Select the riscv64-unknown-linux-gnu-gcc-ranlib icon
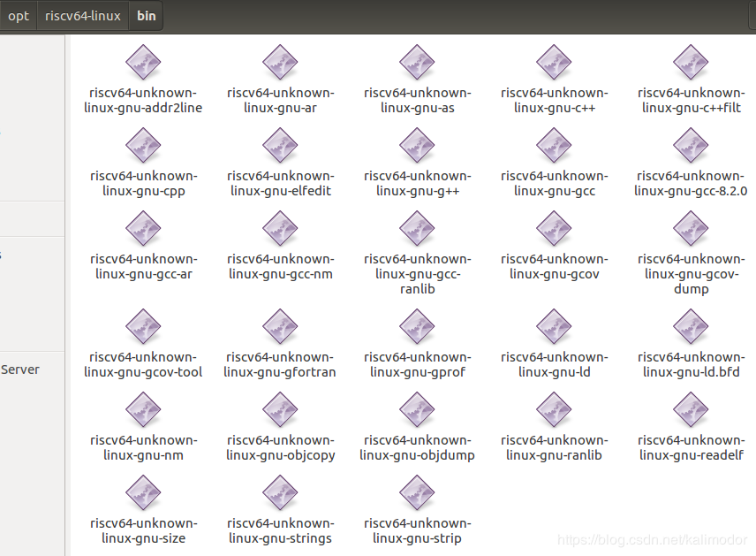The height and width of the screenshot is (556, 756). (x=417, y=228)
